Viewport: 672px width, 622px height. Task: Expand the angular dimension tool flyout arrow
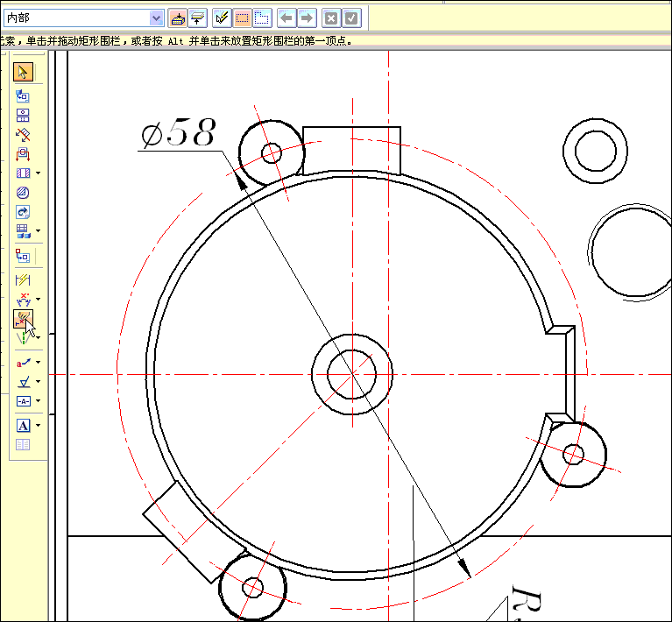(39, 300)
